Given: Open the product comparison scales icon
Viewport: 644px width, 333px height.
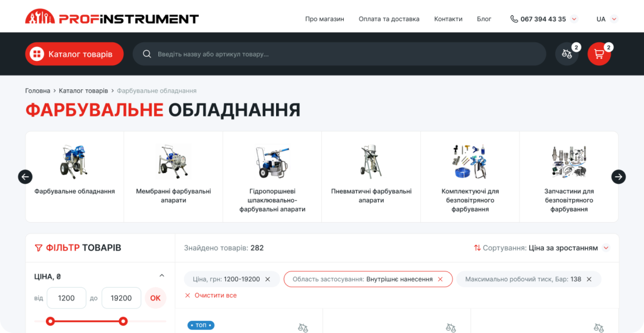Looking at the screenshot, I should [x=567, y=54].
